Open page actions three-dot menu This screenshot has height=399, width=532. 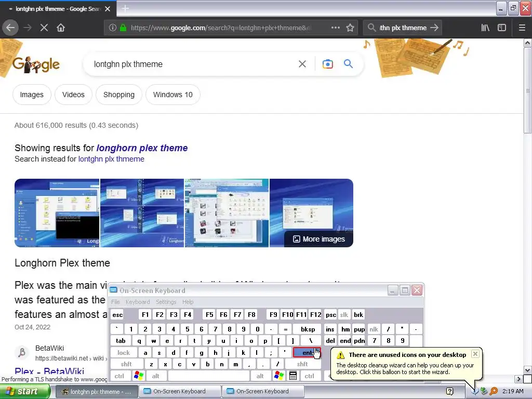pyautogui.click(x=335, y=28)
